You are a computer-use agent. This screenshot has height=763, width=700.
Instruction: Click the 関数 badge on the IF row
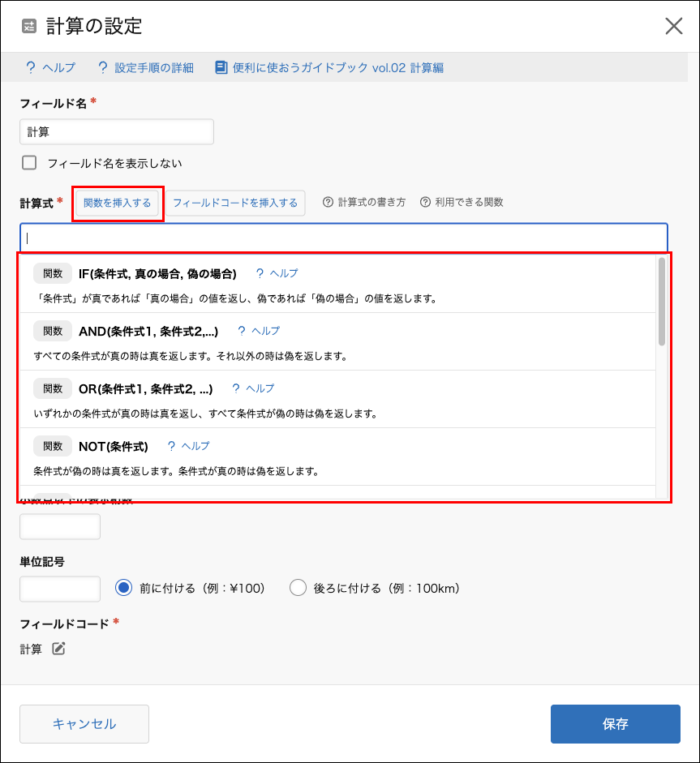click(x=53, y=273)
